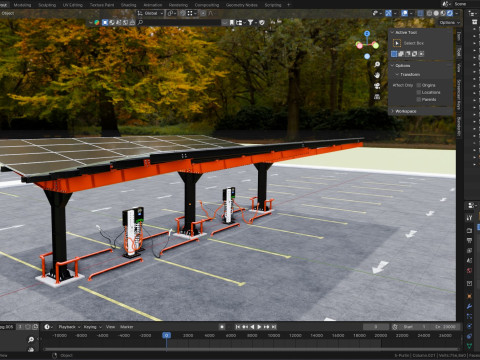Open the Playback dropdown in timeline
This screenshot has height=360, width=480.
69,327
